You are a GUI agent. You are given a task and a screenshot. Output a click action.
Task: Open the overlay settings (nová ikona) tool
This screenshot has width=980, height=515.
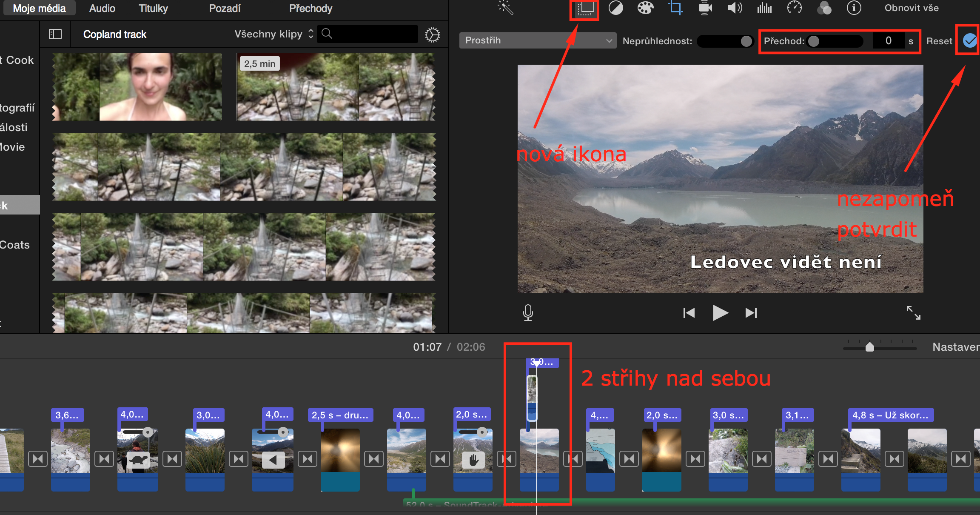[584, 9]
